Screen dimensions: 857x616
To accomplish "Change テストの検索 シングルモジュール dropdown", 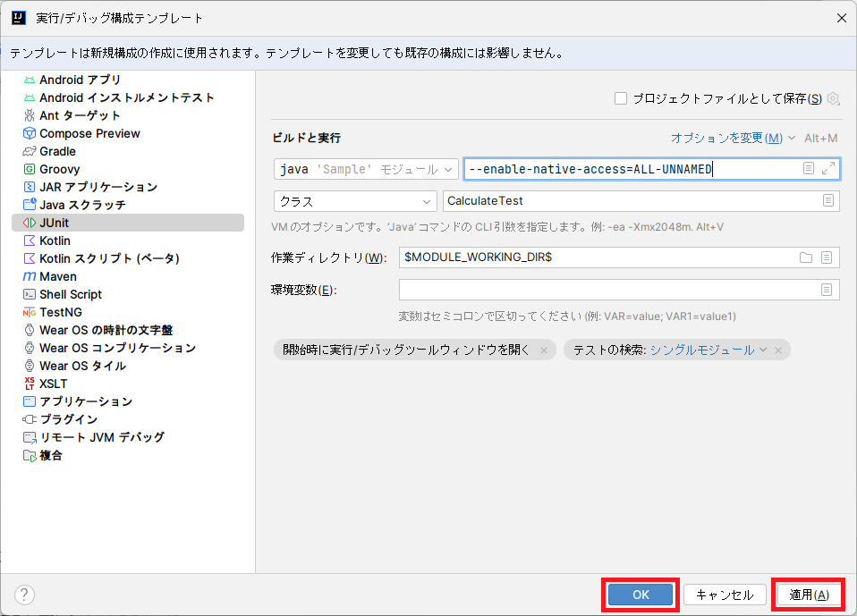I will (709, 350).
